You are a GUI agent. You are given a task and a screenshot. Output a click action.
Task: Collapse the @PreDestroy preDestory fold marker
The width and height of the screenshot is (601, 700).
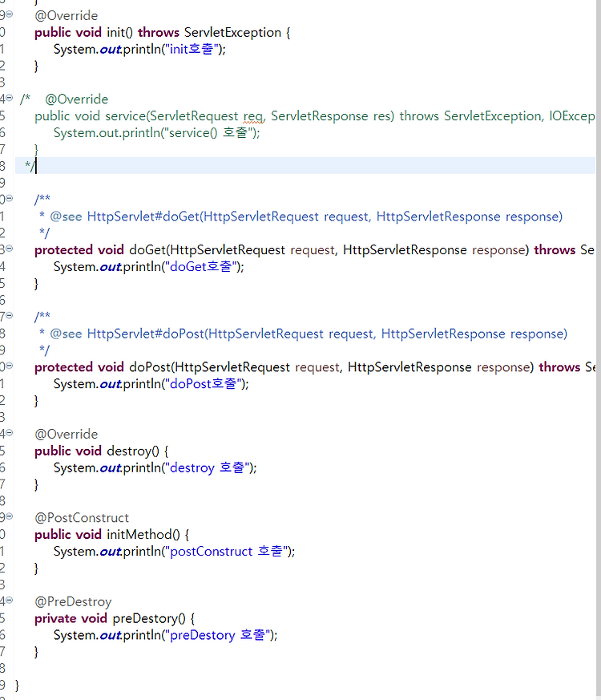(x=10, y=601)
